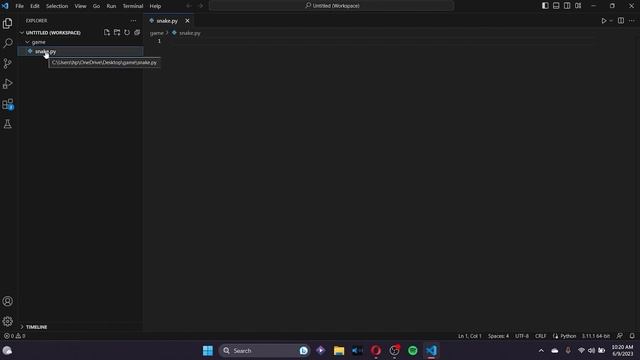Open the Manage gear settings icon
Image resolution: width=640 pixels, height=360 pixels.
[x=7, y=322]
